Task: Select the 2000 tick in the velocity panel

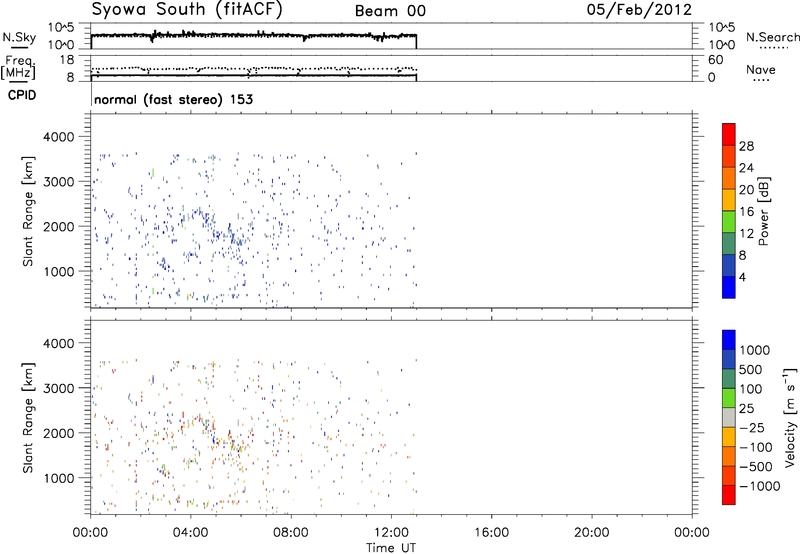Action: [59, 433]
